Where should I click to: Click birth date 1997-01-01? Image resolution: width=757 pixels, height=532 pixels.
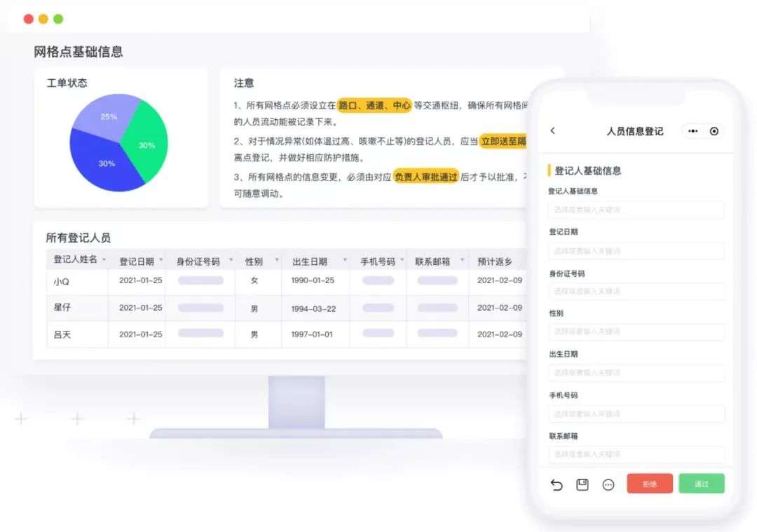tap(312, 334)
